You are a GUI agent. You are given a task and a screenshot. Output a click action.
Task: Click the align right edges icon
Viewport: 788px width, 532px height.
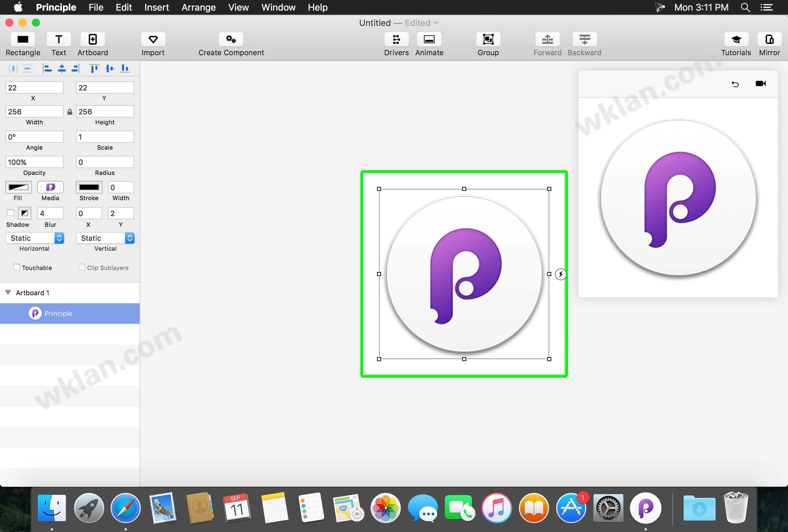pyautogui.click(x=75, y=69)
